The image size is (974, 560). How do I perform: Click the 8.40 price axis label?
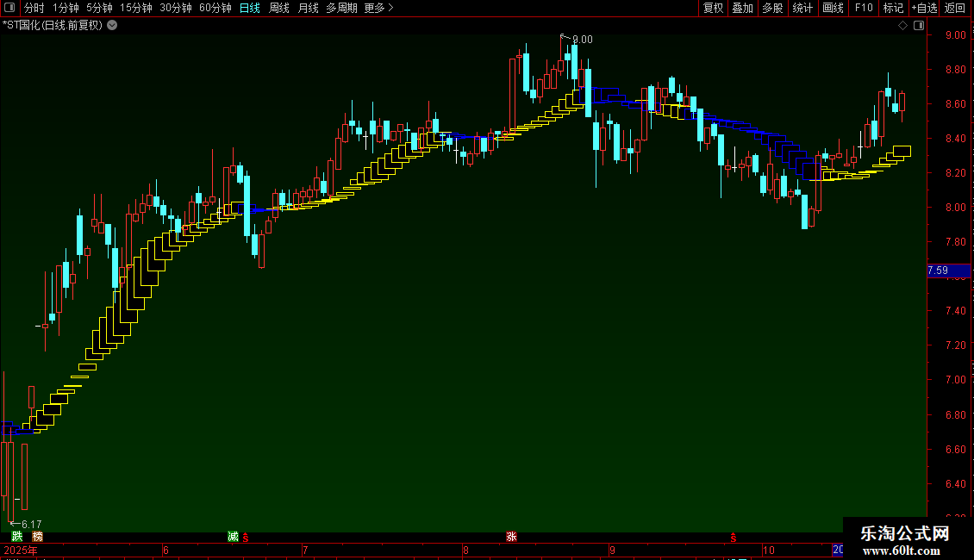point(955,139)
